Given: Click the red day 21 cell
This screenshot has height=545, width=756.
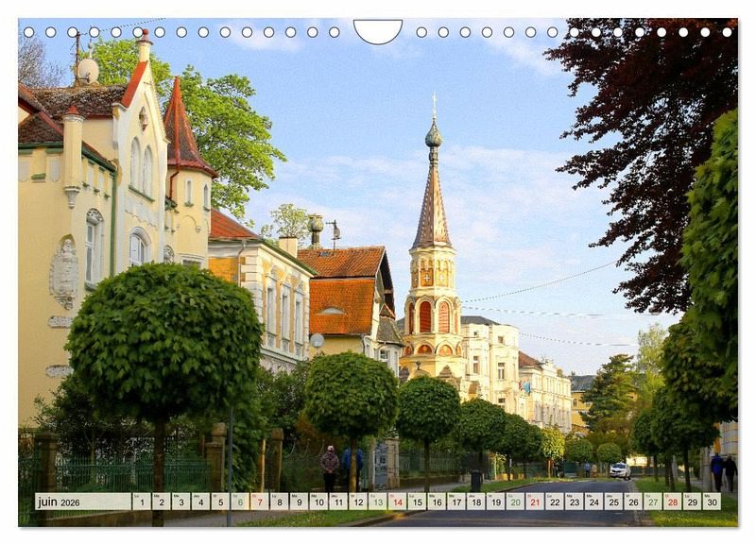Looking at the screenshot, I should pyautogui.click(x=535, y=502).
